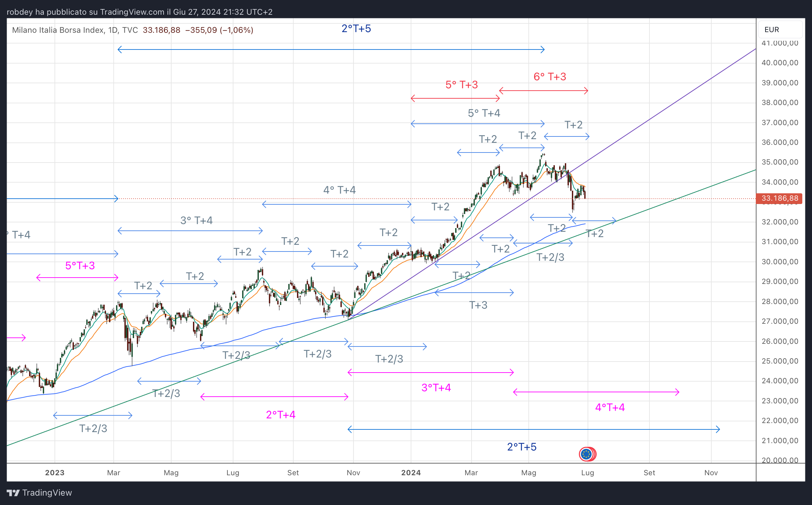Click the 38.000,00 price axis label

pyautogui.click(x=780, y=103)
